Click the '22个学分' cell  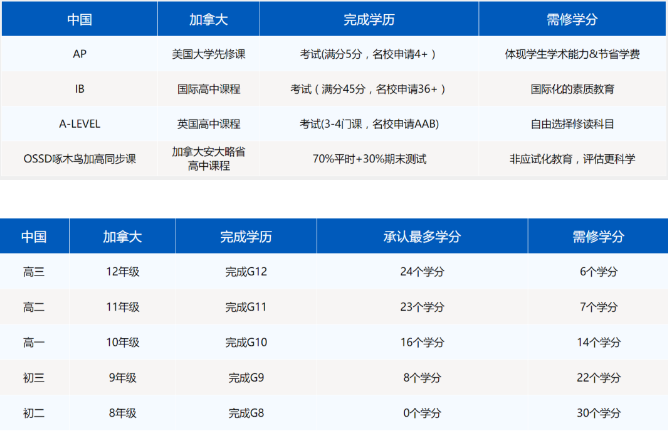coord(598,378)
